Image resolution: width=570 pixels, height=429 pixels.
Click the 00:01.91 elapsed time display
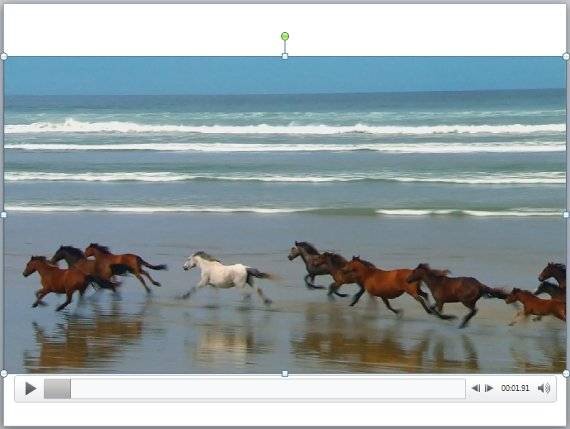click(515, 388)
